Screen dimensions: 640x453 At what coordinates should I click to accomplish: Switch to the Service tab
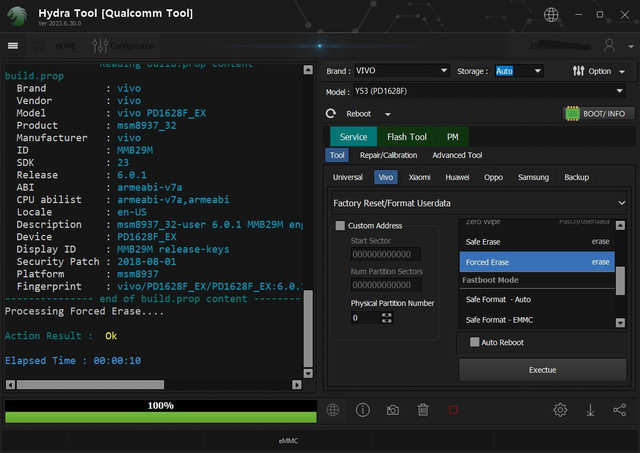pos(353,137)
